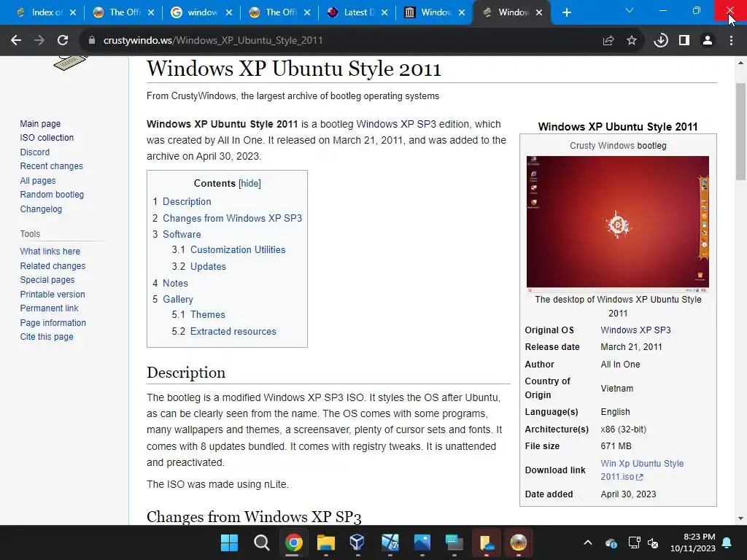Reload the page with the refresh icon
This screenshot has width=747, height=560.
(63, 41)
